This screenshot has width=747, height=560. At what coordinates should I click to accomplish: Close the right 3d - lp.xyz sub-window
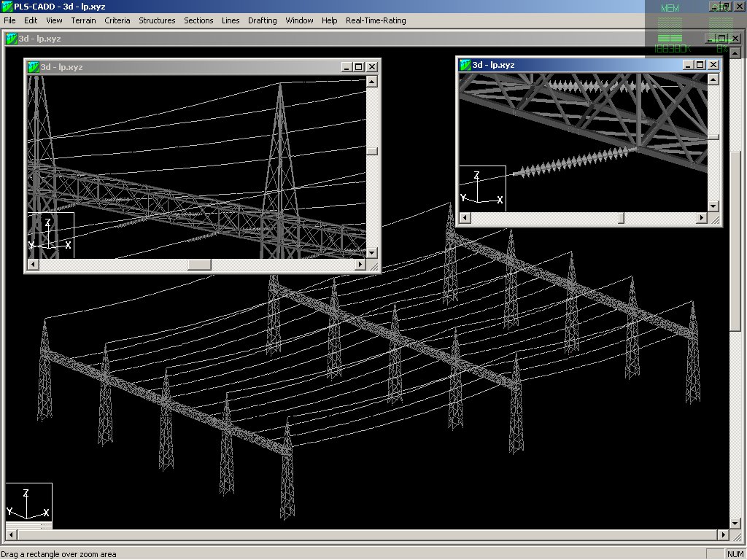coord(713,65)
